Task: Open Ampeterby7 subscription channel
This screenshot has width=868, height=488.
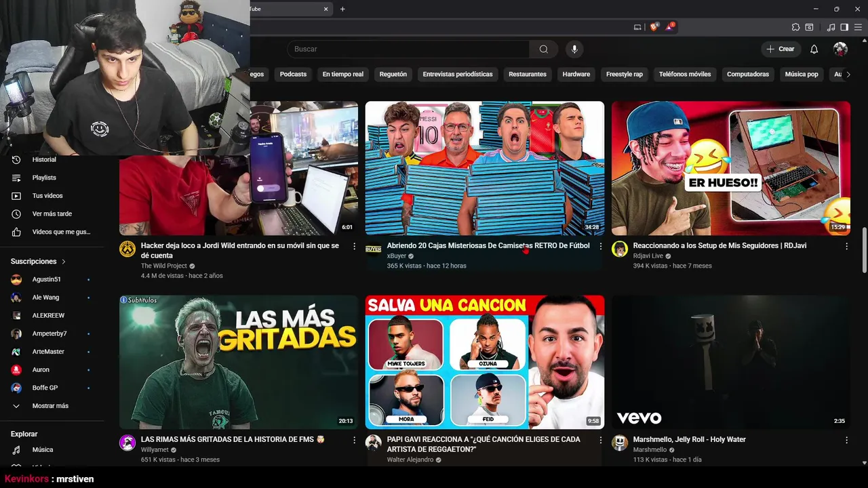Action: [x=51, y=333]
